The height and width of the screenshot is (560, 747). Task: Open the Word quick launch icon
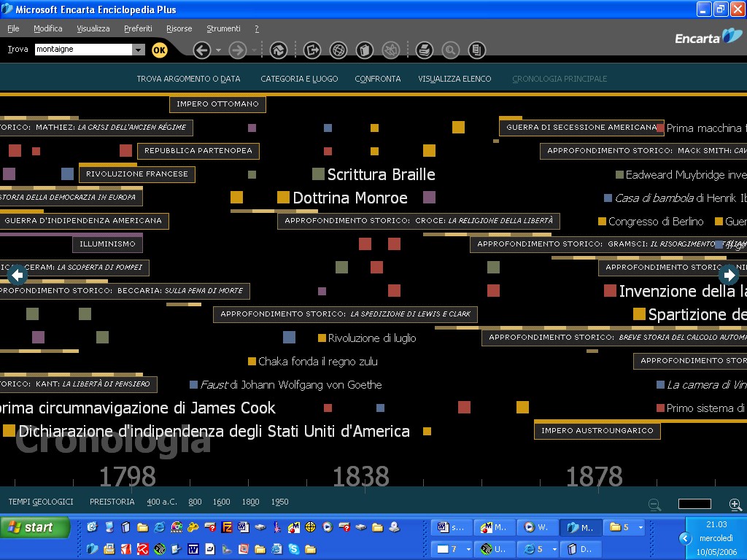pyautogui.click(x=193, y=550)
